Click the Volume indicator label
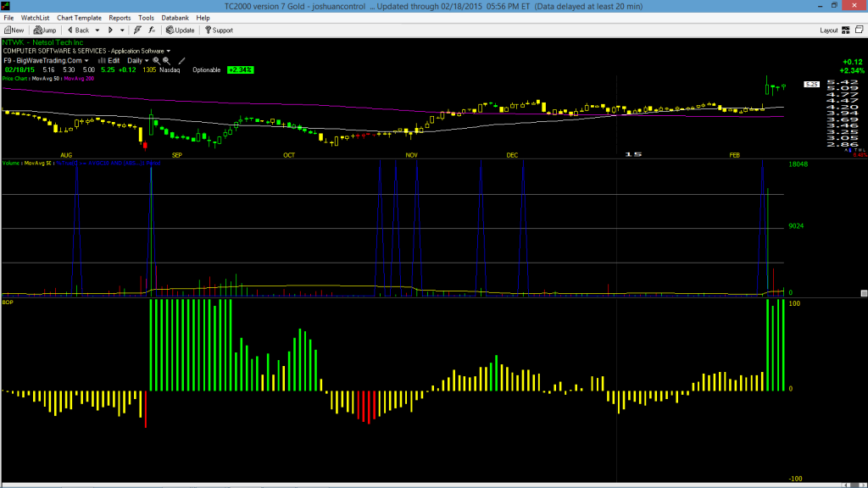The height and width of the screenshot is (488, 868). coord(11,164)
